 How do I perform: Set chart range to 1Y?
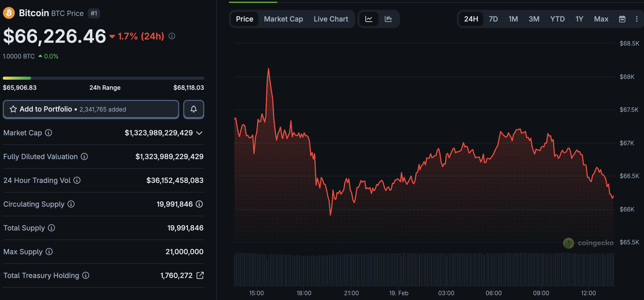(579, 19)
